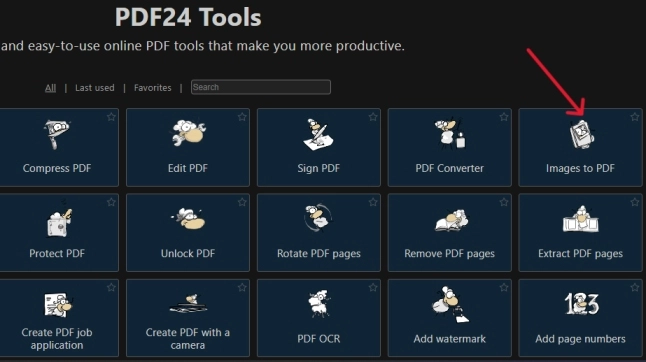This screenshot has height=362, width=646.
Task: Click the Extract PDF pages label
Action: tap(580, 253)
